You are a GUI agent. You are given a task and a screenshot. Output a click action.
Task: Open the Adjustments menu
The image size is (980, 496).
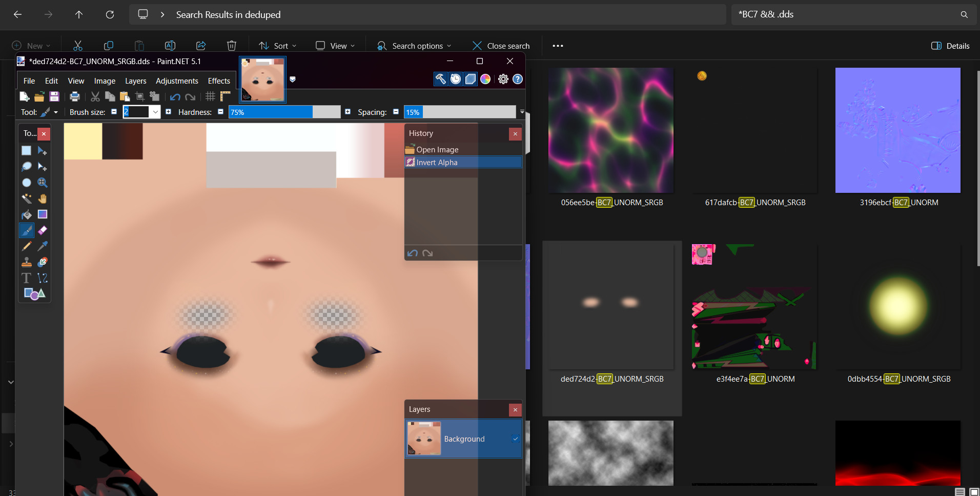coord(176,81)
